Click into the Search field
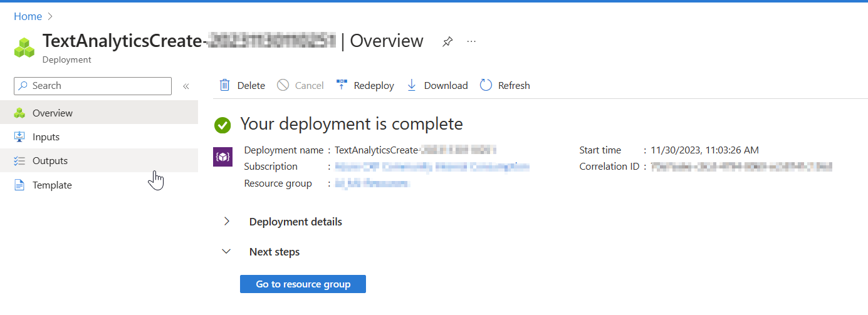The image size is (868, 315). tap(93, 86)
